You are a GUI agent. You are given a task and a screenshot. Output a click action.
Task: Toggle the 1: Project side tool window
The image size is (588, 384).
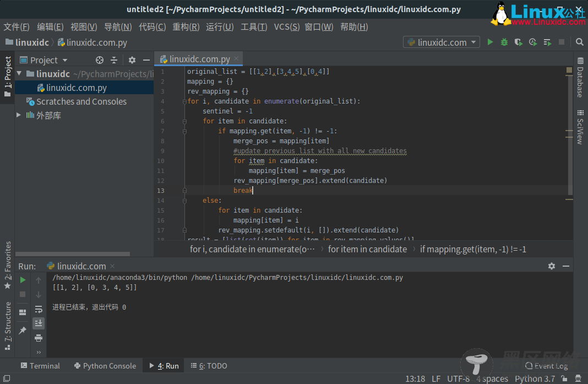point(8,76)
